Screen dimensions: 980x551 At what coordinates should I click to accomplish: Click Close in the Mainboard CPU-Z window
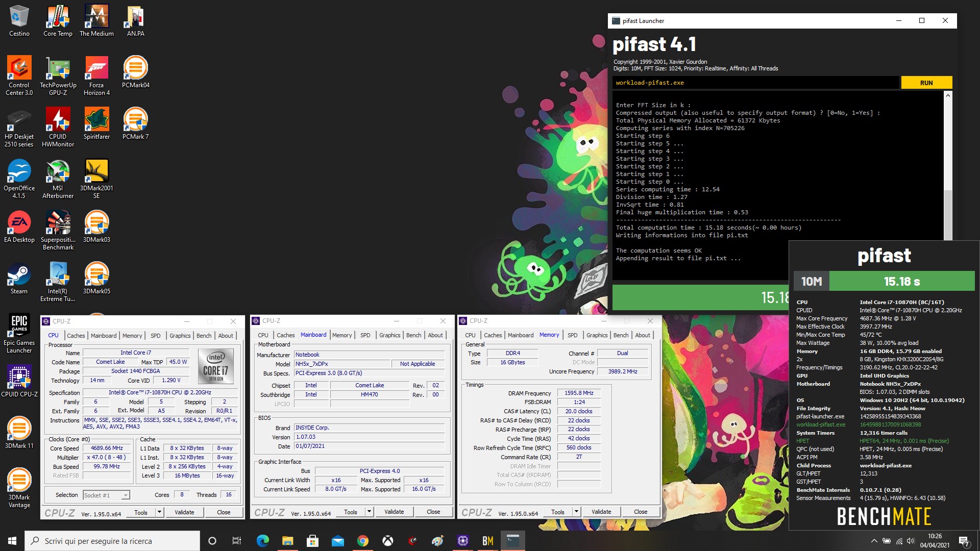pyautogui.click(x=433, y=512)
